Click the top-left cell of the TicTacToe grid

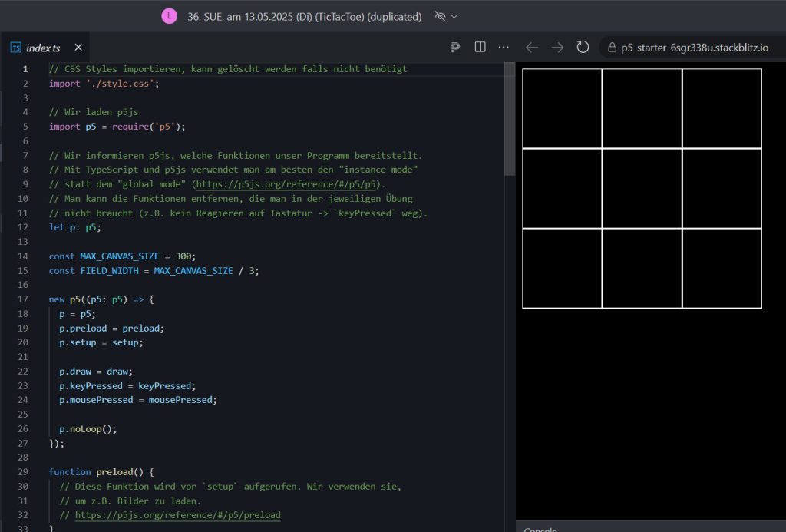[562, 108]
